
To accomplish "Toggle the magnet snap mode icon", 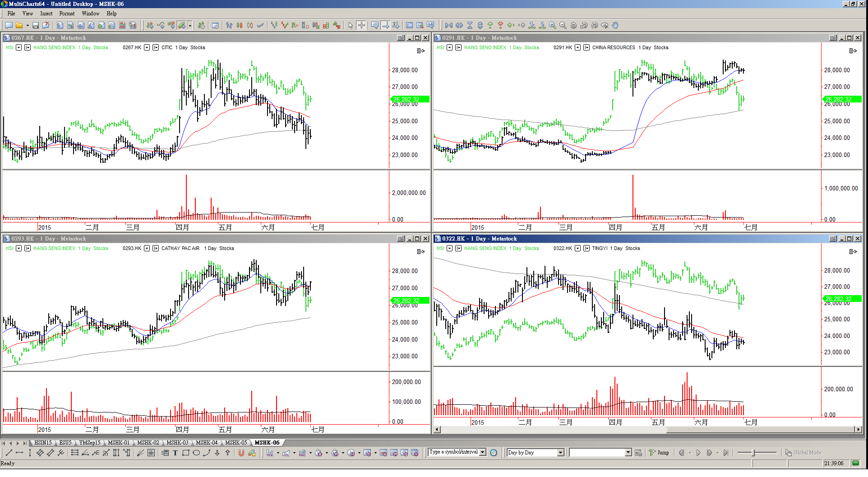I will [241, 453].
